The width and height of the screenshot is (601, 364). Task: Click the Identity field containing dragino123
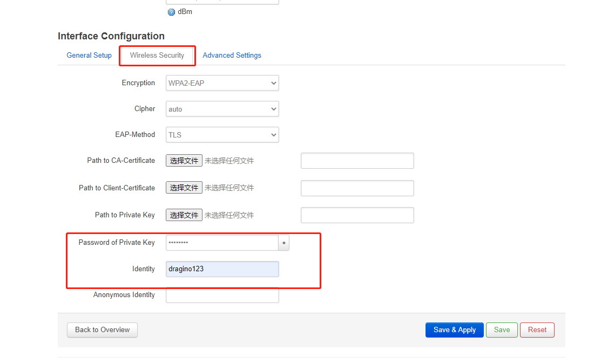click(x=222, y=269)
